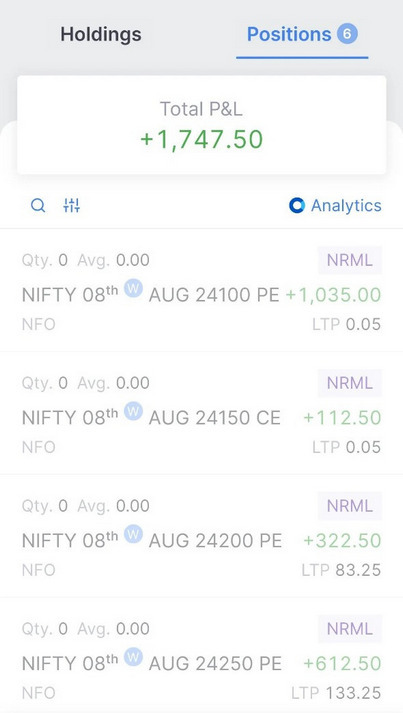This screenshot has height=713, width=403.
Task: Open the Total P&L summary card
Action: [x=202, y=125]
